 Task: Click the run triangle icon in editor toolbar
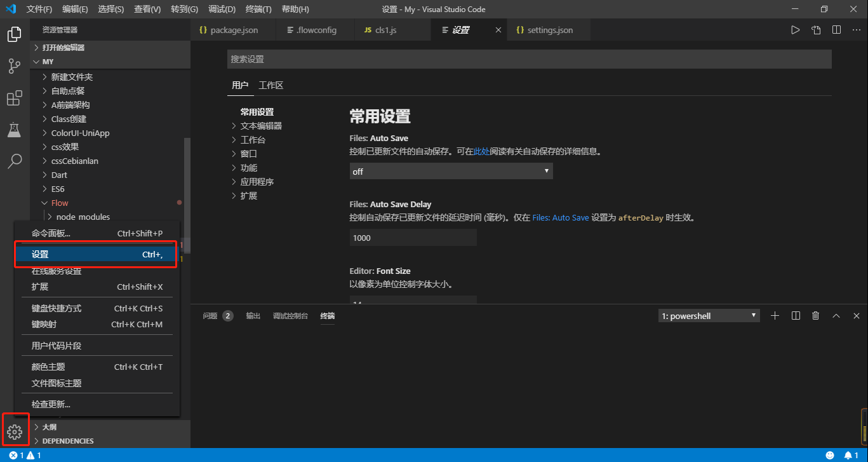pos(795,30)
